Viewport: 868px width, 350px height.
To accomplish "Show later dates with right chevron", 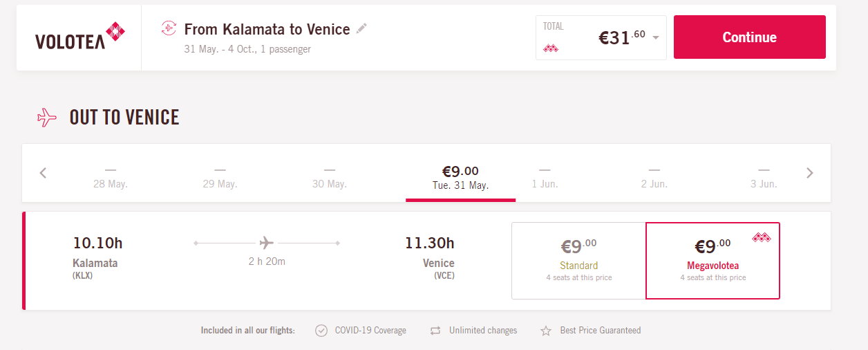I will point(810,173).
